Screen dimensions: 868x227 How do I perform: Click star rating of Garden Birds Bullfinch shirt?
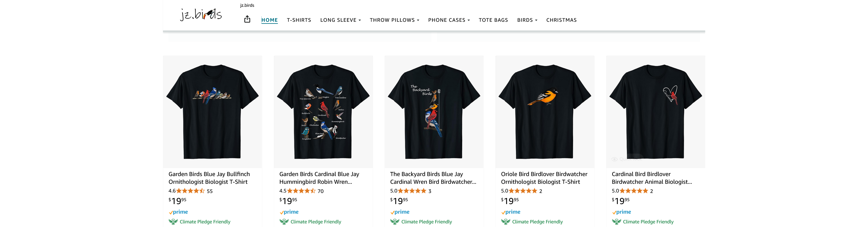point(190,191)
